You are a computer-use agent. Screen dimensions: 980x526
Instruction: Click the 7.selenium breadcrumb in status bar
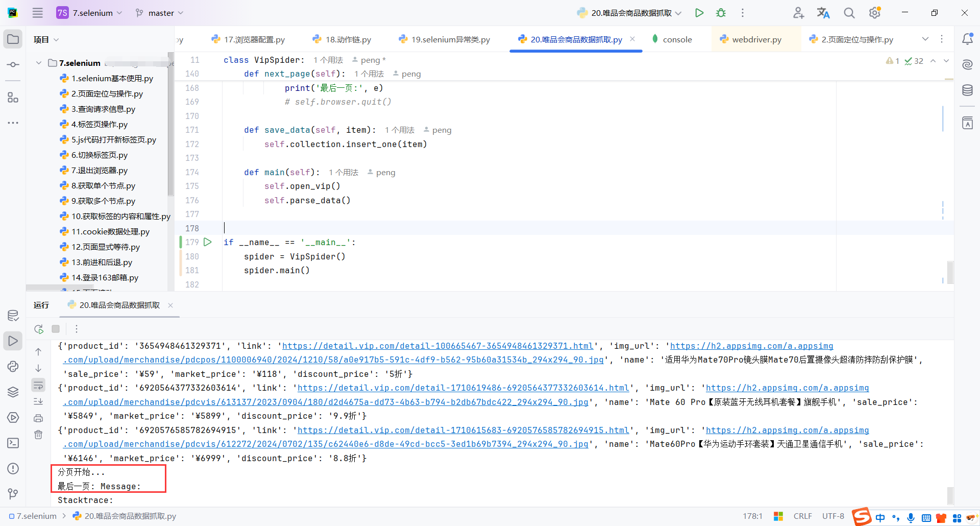tap(33, 516)
